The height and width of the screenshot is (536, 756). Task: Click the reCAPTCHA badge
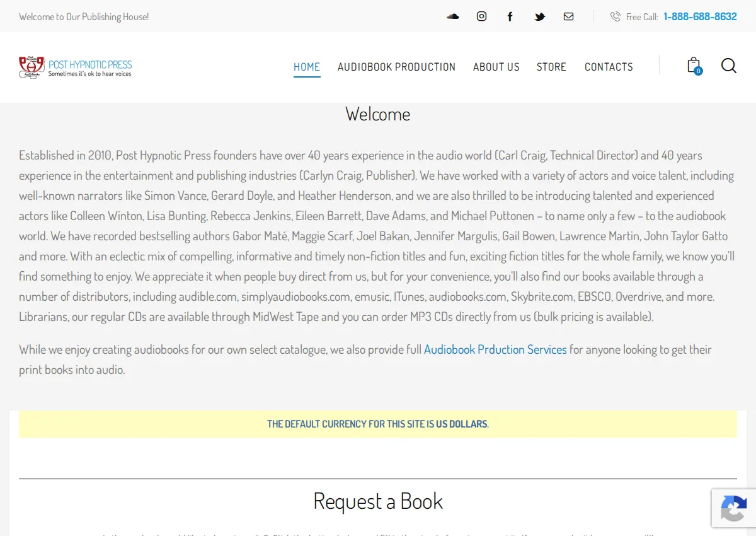[734, 508]
